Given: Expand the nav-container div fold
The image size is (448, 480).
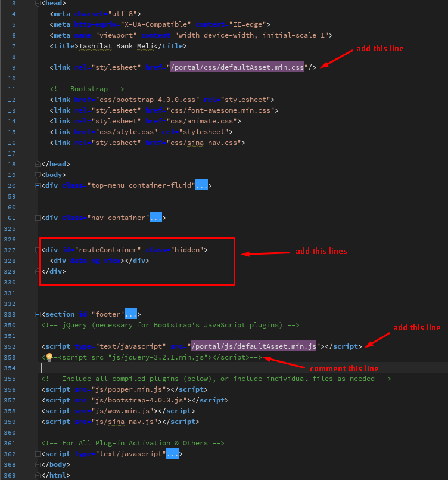Looking at the screenshot, I should 38,218.
